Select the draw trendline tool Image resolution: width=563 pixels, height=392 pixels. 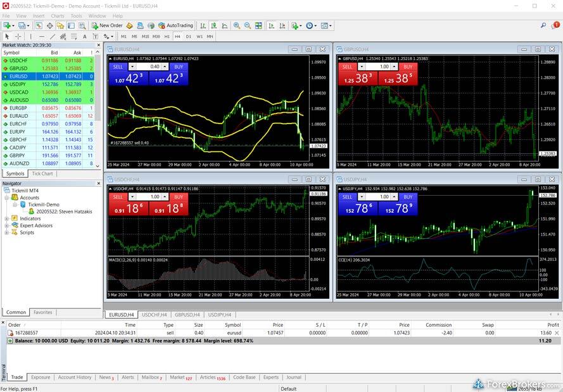(52, 36)
